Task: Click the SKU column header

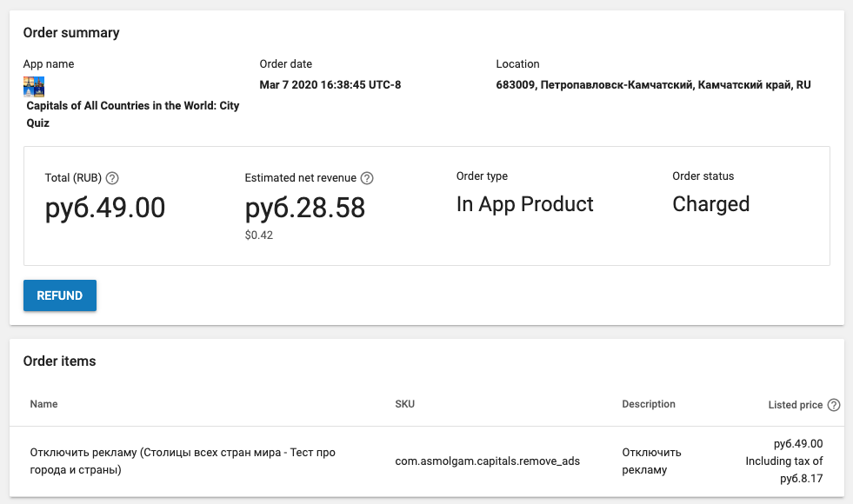Action: pyautogui.click(x=404, y=404)
